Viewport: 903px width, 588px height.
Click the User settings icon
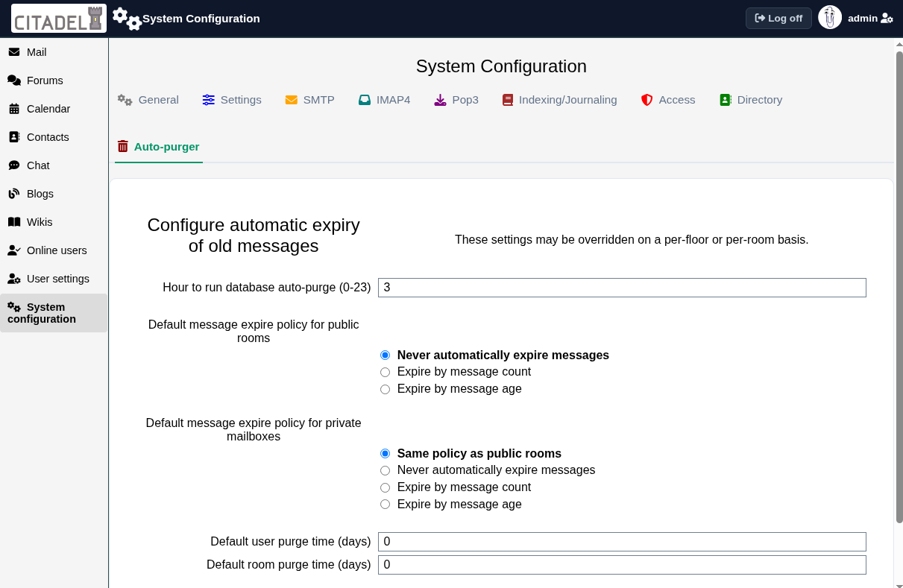coord(14,279)
